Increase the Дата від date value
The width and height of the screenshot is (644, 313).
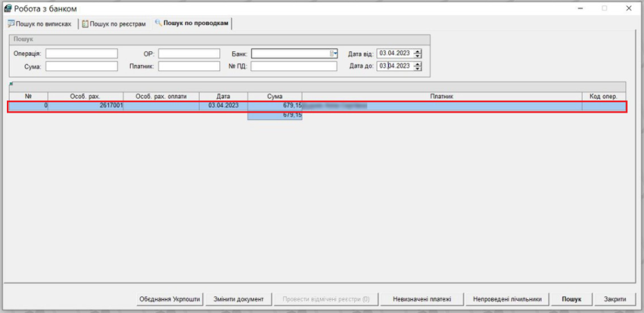[x=417, y=51]
